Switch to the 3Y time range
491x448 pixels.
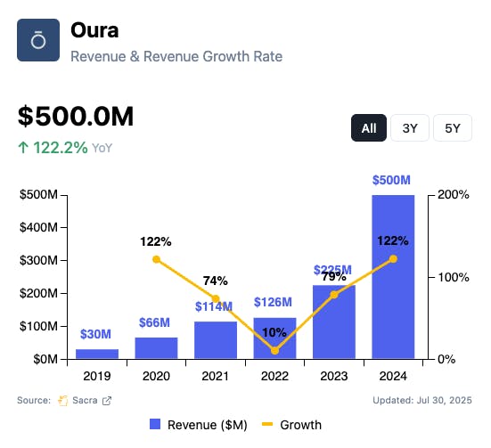click(410, 128)
